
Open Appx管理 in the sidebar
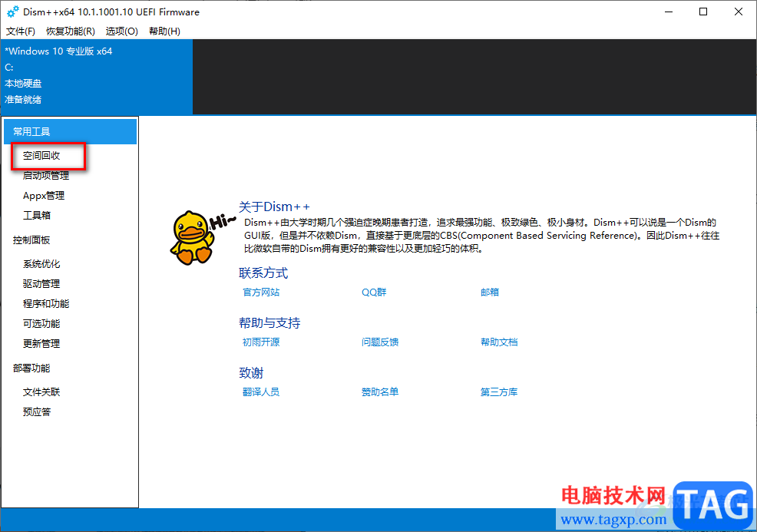coord(44,196)
